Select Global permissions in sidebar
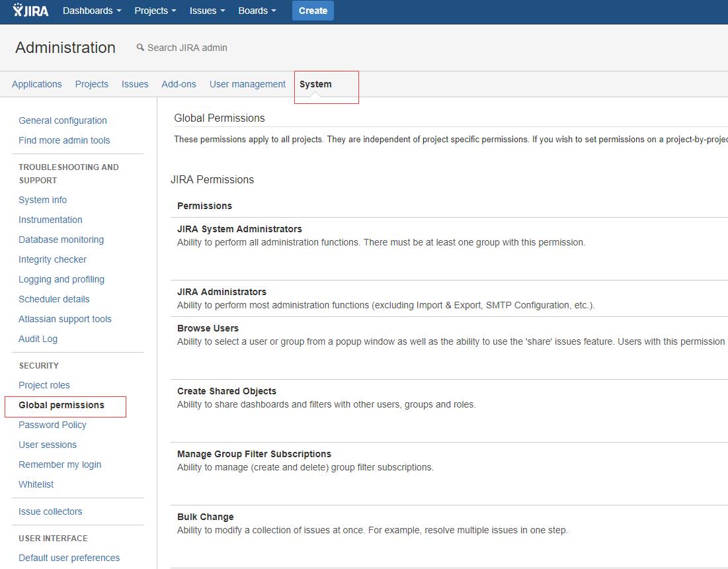Screen dimensions: 728x569 pyautogui.click(x=61, y=405)
